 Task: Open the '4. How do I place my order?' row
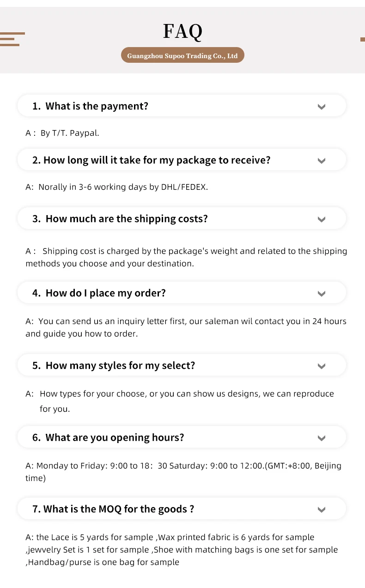[x=99, y=293]
